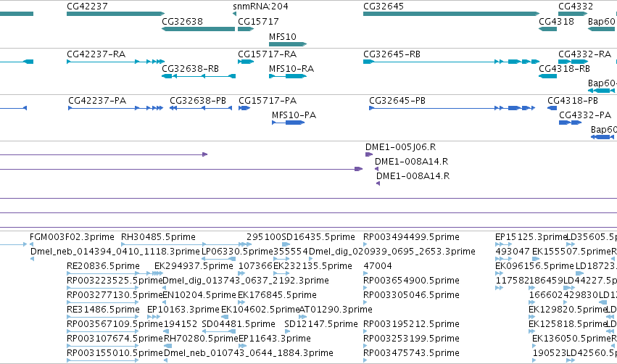Click protein MFS10-PA
Screen dimensions: 617x364
(x=294, y=115)
